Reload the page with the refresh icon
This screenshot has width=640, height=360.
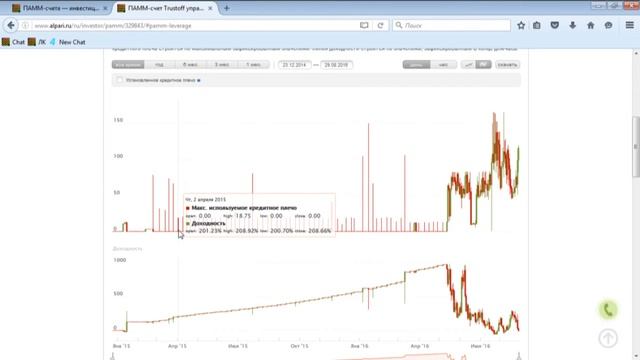pyautogui.click(x=380, y=25)
